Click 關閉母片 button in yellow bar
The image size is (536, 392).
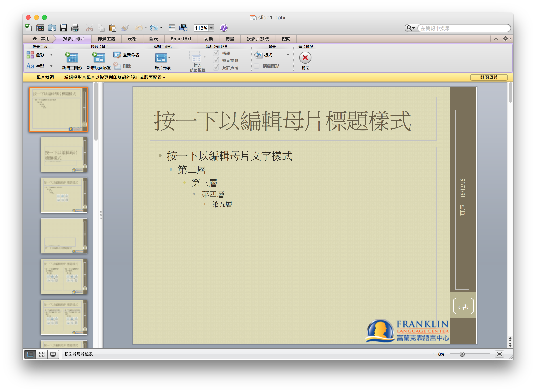tap(489, 77)
